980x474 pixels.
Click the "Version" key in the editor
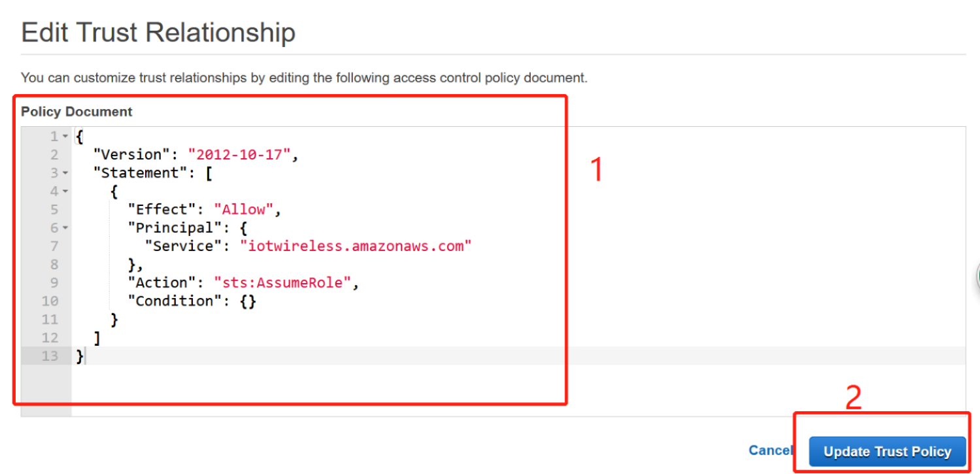point(133,155)
